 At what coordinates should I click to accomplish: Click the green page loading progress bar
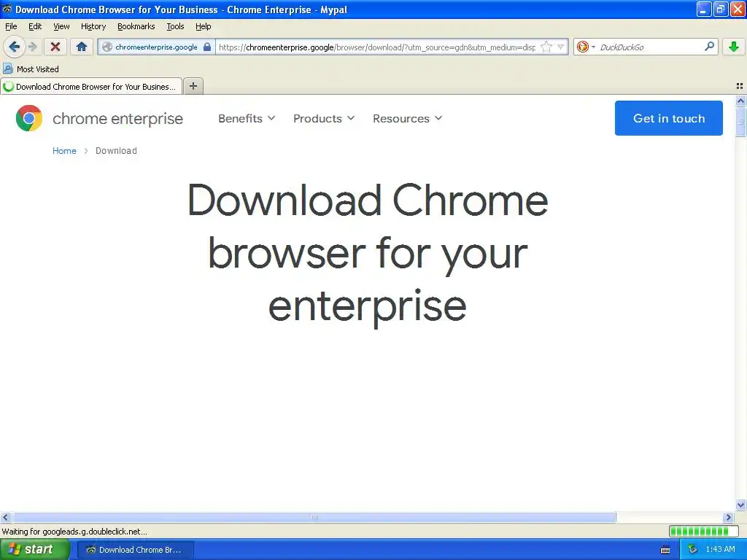(x=703, y=532)
